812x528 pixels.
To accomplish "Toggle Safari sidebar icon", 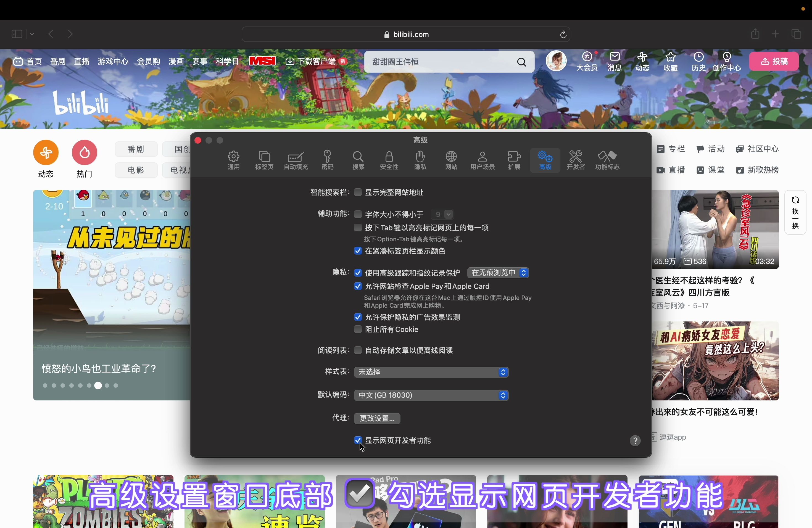I will [17, 34].
